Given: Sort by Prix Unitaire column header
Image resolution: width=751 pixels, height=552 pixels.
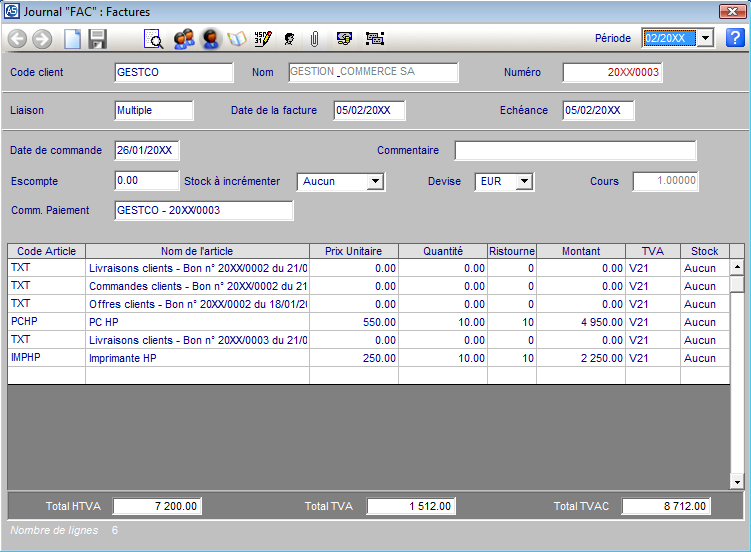Looking at the screenshot, I should pyautogui.click(x=353, y=251).
